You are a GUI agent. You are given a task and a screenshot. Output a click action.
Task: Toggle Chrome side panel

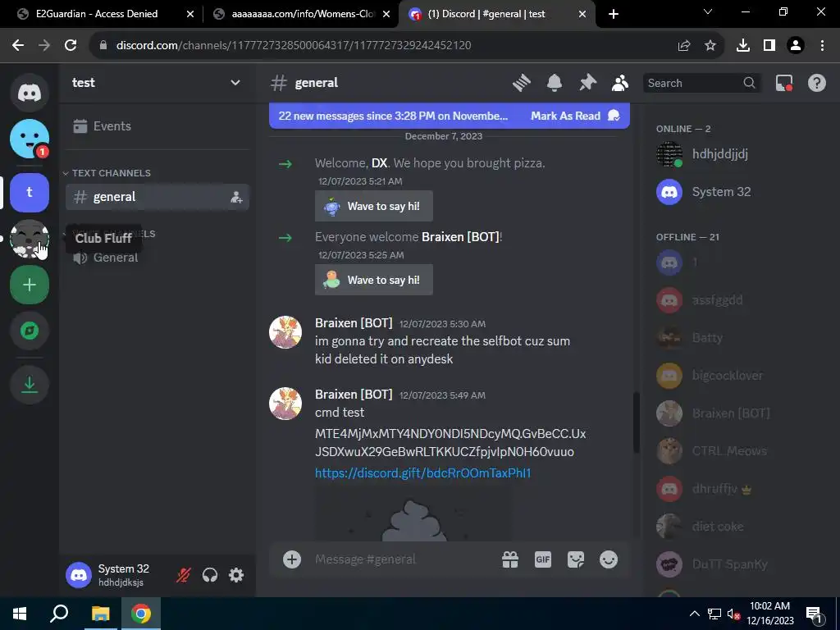[x=769, y=45]
